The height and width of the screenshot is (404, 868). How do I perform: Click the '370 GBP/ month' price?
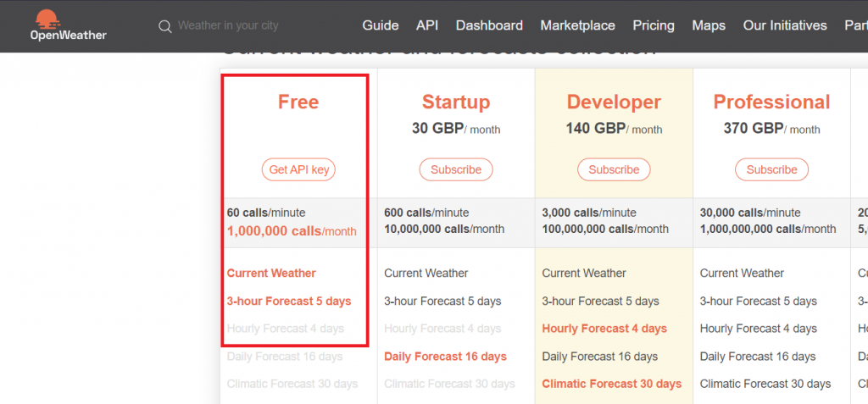pos(771,129)
